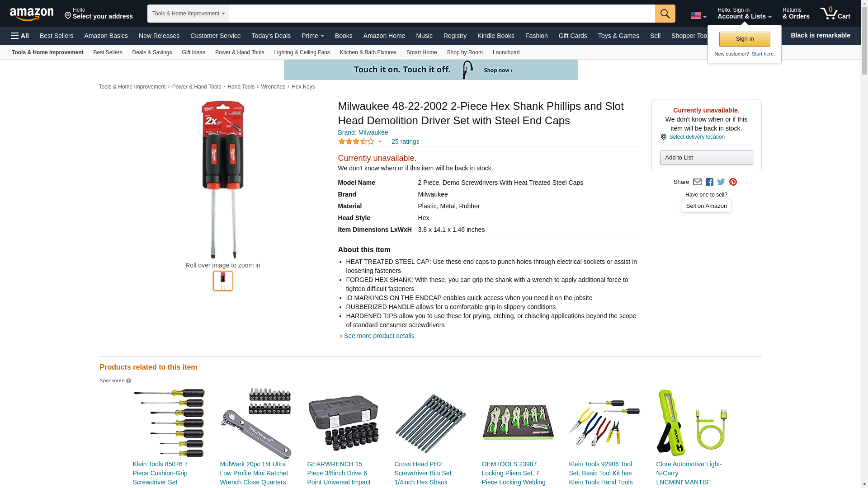Click into the search text field
Viewport: 868px width, 488px height.
(442, 14)
